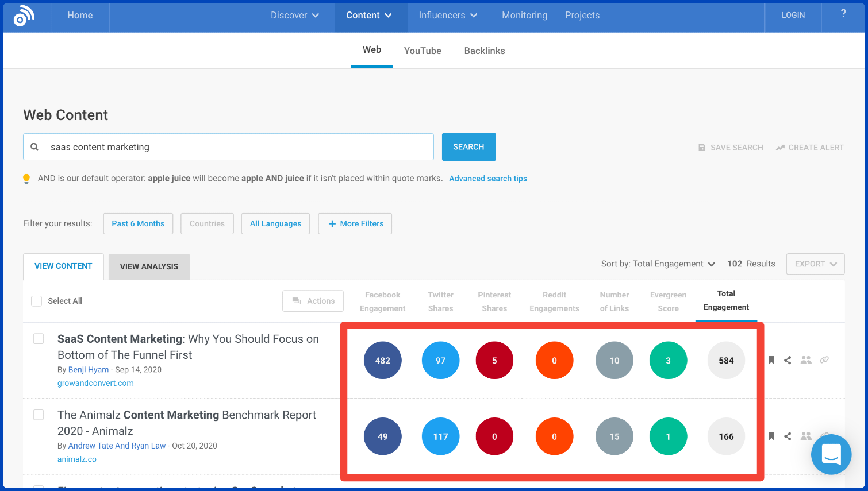Click number of links value 15
Image resolution: width=868 pixels, height=491 pixels.
(614, 436)
